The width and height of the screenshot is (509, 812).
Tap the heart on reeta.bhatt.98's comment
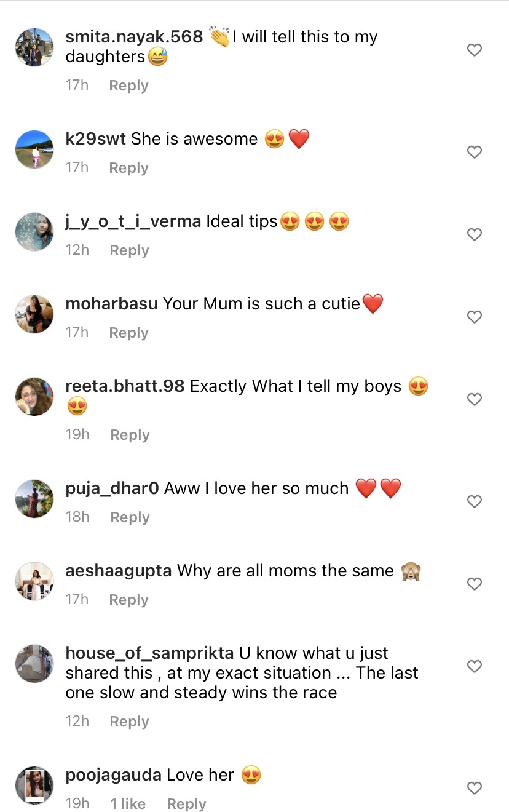coord(475,399)
